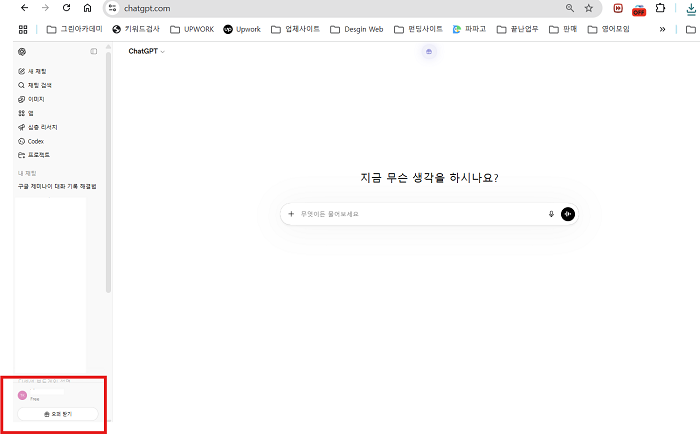Viewport: 700px width, 434px height.
Task: Collapse the sidebar with the panel icon
Action: (x=94, y=51)
